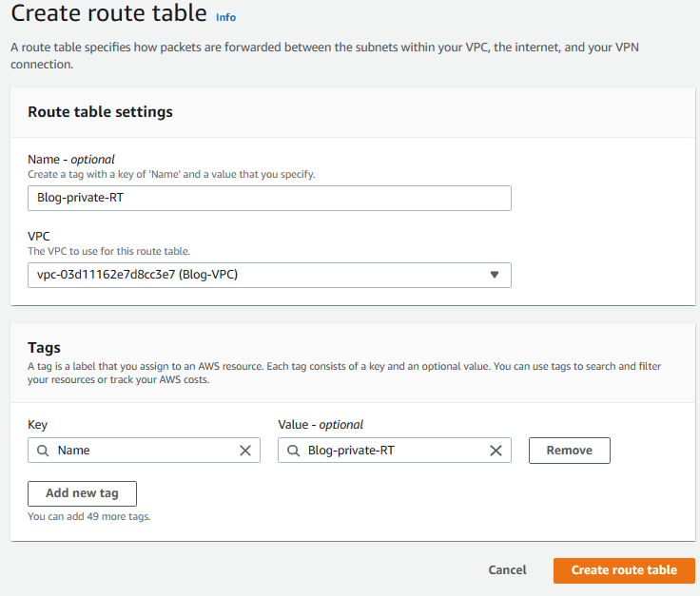Click the magnifier icon in the Key field
The width and height of the screenshot is (700, 596).
42,451
